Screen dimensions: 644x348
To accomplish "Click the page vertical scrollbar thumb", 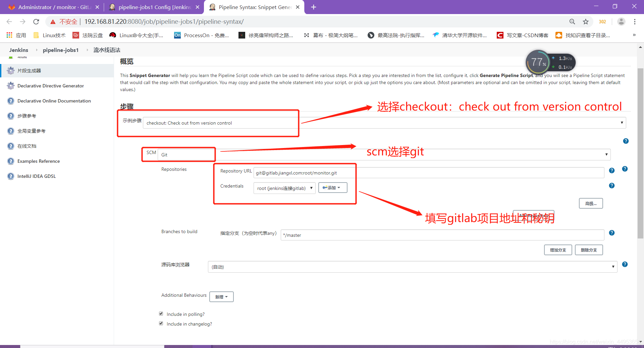I will pyautogui.click(x=640, y=153).
